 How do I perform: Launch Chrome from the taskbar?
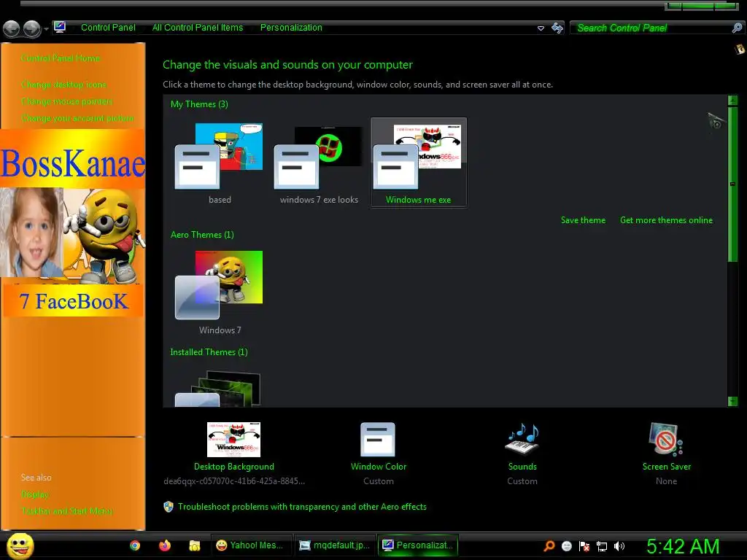point(135,545)
